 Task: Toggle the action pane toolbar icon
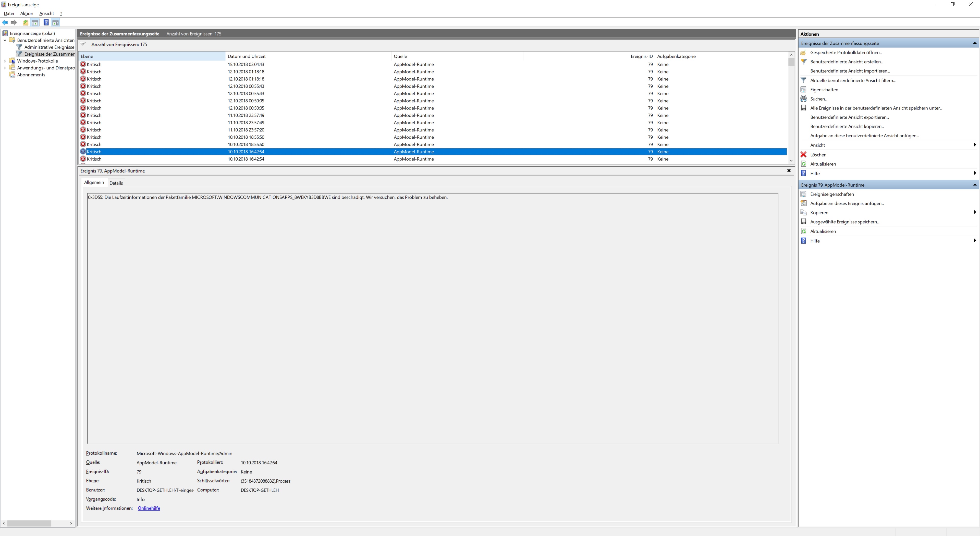(x=56, y=22)
